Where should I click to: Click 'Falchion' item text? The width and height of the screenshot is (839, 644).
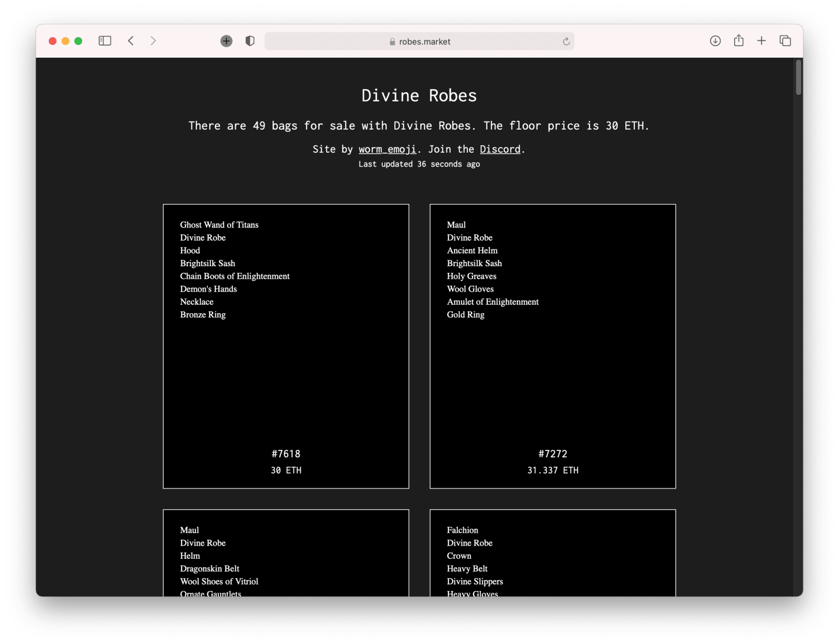click(462, 530)
